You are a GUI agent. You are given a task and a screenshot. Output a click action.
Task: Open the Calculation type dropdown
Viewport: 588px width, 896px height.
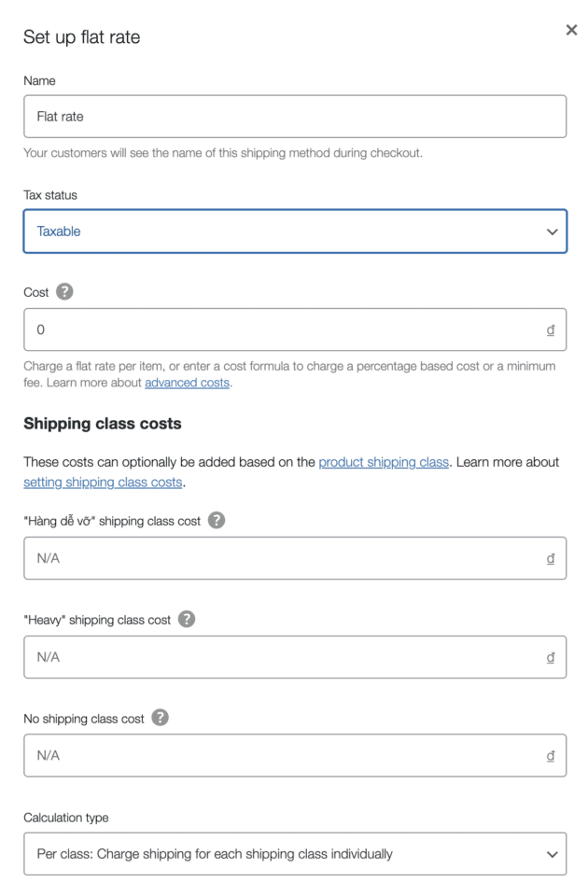coord(294,854)
